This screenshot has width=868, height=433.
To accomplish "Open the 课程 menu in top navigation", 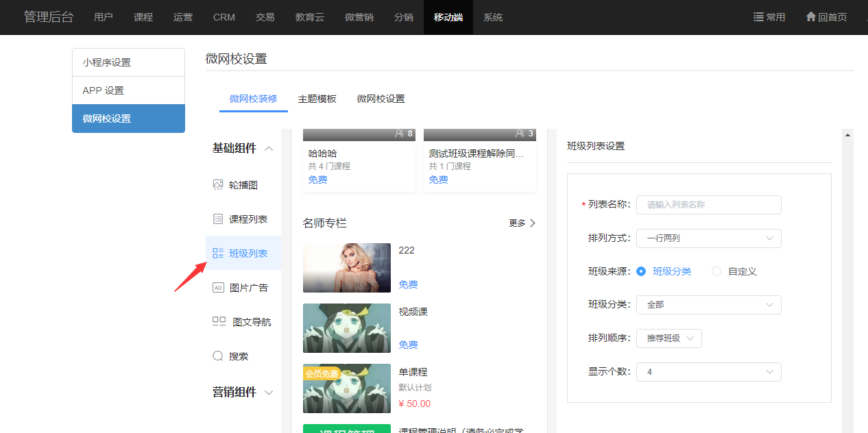I will pyautogui.click(x=143, y=17).
